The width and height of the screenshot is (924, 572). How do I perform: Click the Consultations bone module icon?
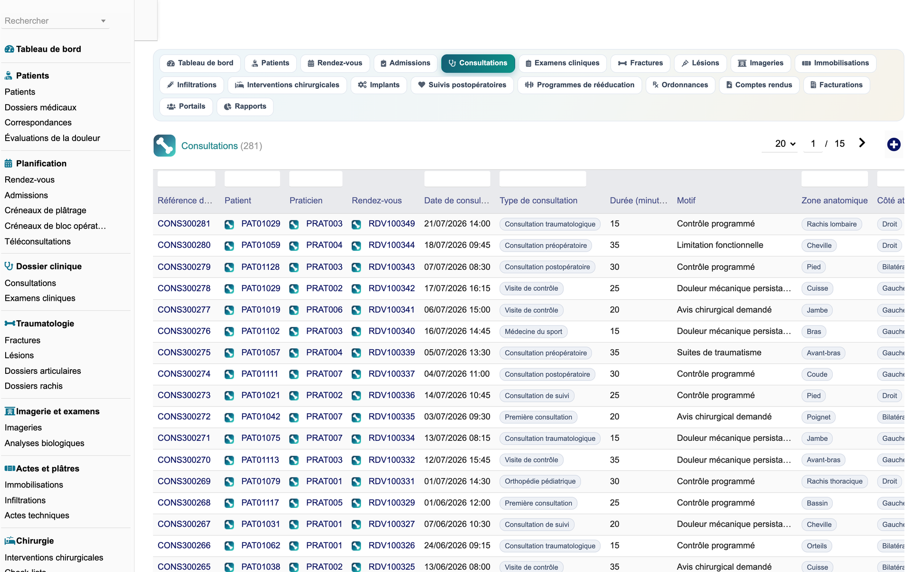[164, 145]
